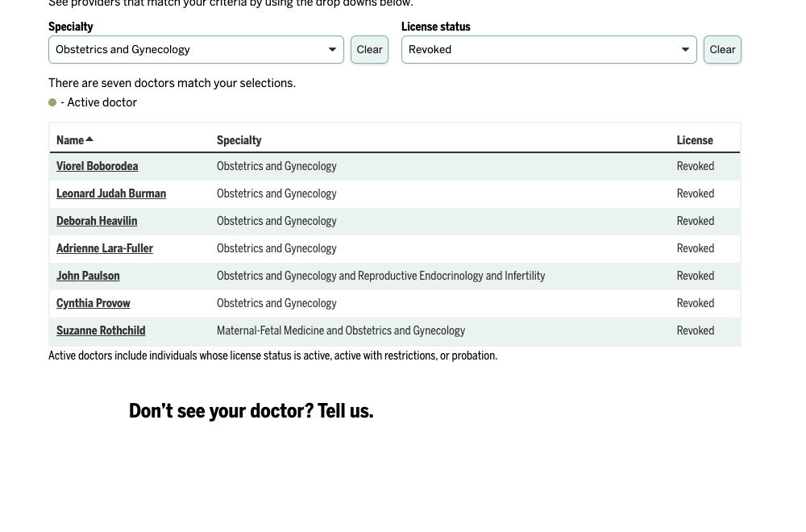Screen dimensions: 806x532
Task: Open Adrienne Lara-Fuller's profile
Action: tap(105, 248)
